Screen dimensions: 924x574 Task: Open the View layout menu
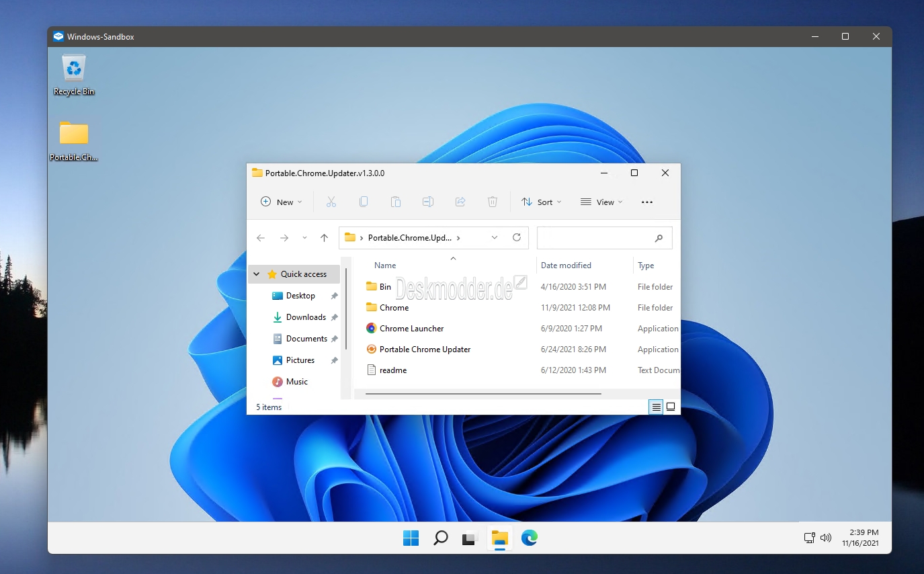601,202
